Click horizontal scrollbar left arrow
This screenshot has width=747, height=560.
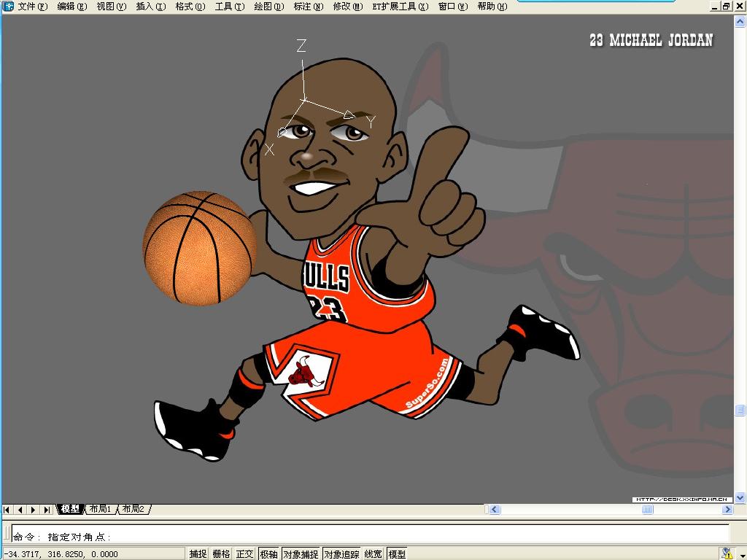pos(494,510)
